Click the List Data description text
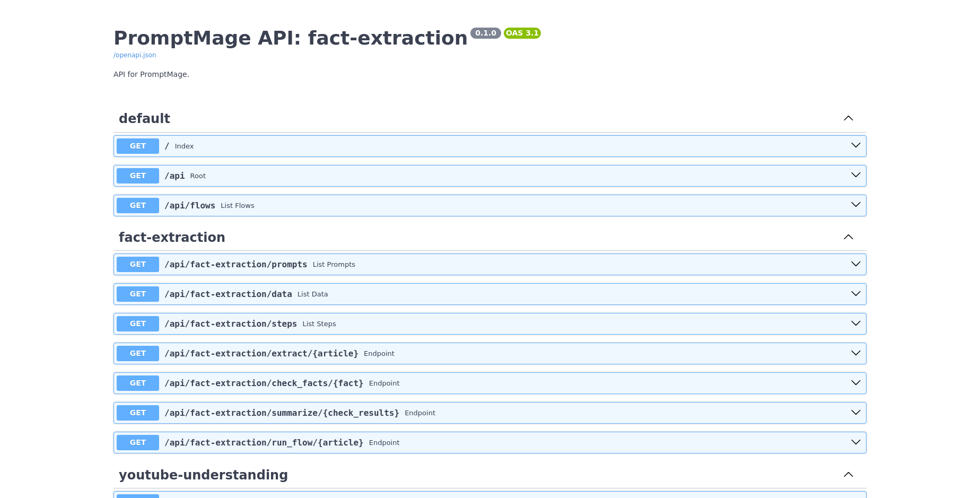This screenshot has height=498, width=980. coord(313,294)
